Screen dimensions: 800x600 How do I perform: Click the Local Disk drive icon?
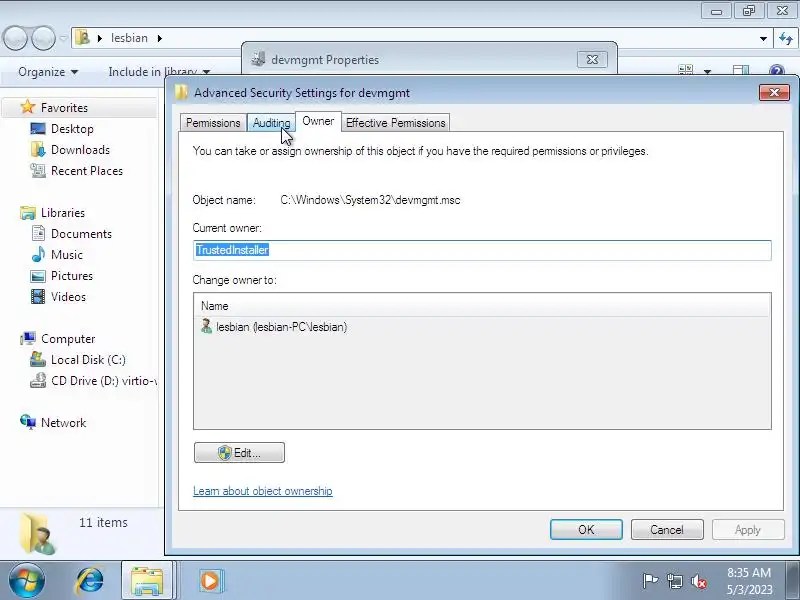pyautogui.click(x=38, y=359)
